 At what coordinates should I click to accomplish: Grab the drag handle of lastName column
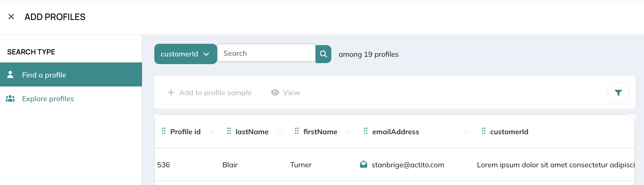229,131
